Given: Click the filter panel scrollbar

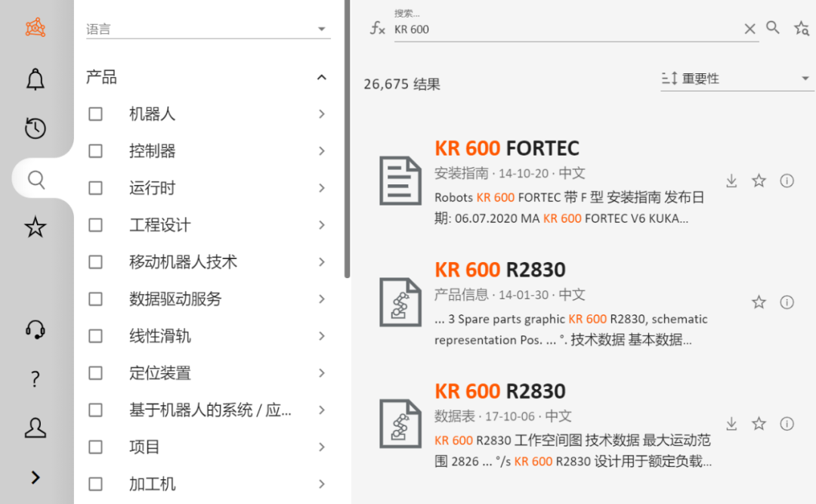Looking at the screenshot, I should coord(347,139).
